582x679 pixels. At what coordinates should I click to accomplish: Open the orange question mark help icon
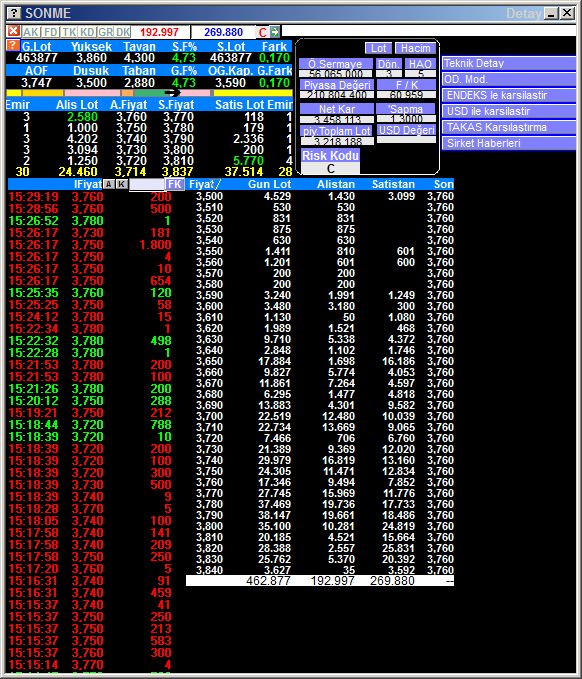13,45
